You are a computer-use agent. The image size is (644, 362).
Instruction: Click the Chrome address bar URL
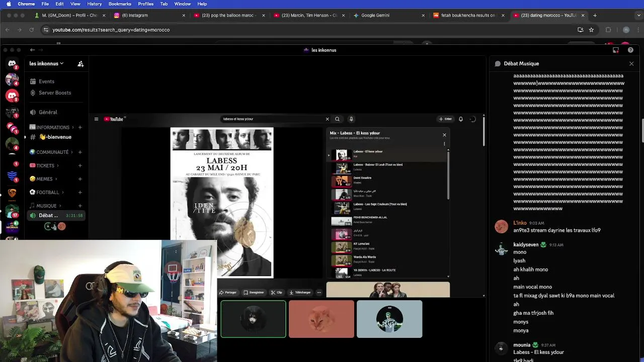coord(111,30)
